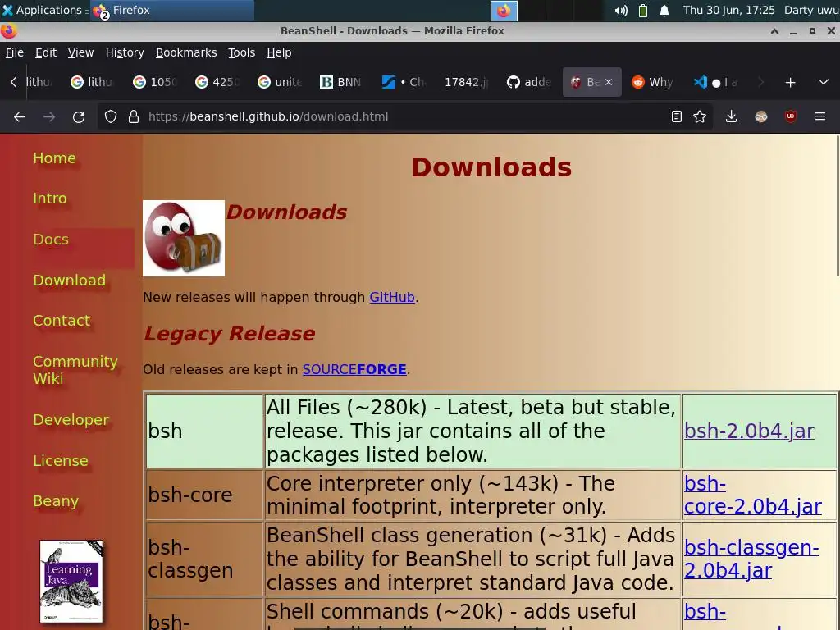The image size is (840, 630).
Task: Open the Edit menu
Action: tap(46, 52)
